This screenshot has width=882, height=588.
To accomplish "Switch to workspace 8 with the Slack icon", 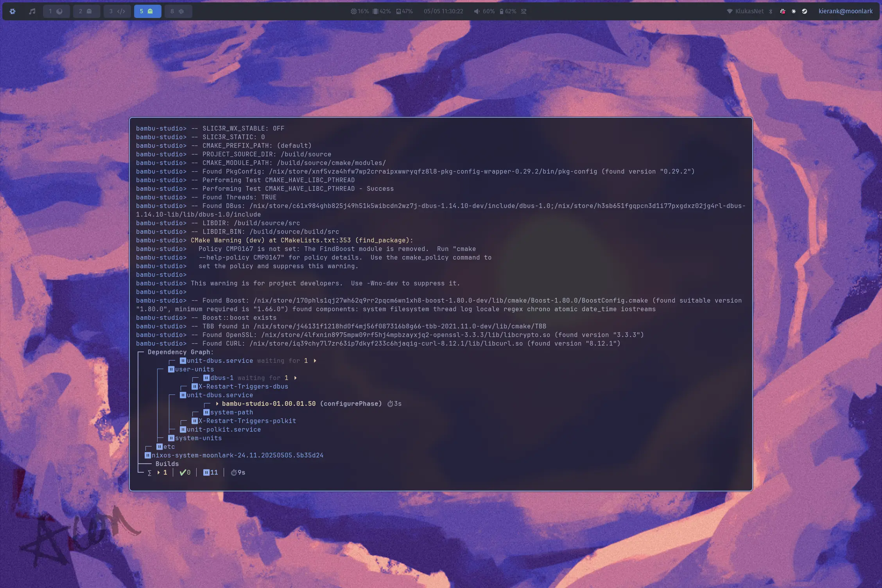I will click(x=178, y=11).
